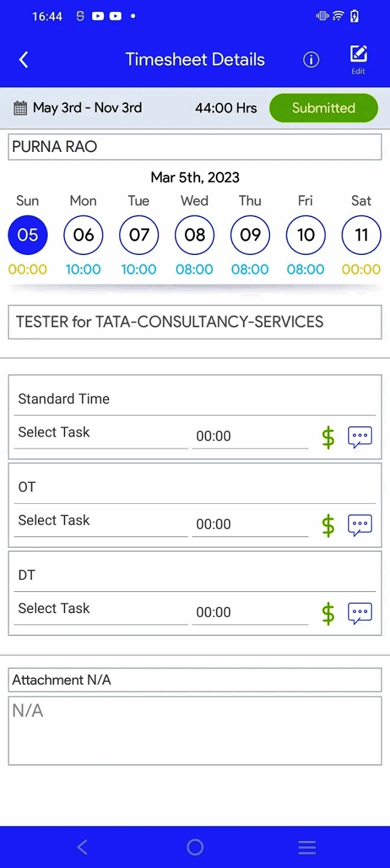Select Monday 06 day circle

(x=83, y=235)
